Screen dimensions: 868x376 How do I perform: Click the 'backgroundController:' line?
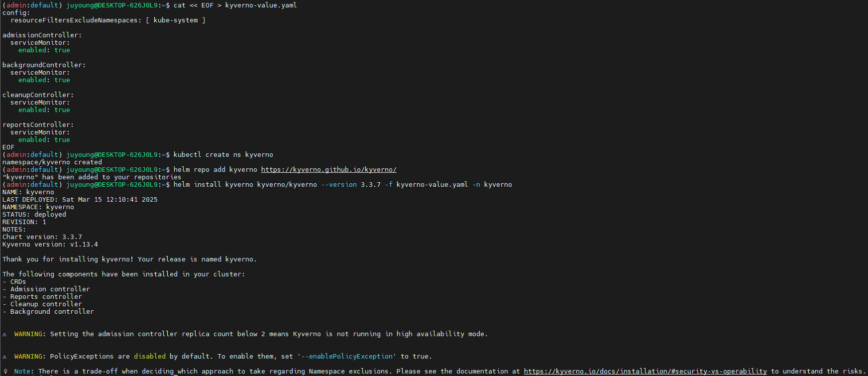pos(44,65)
